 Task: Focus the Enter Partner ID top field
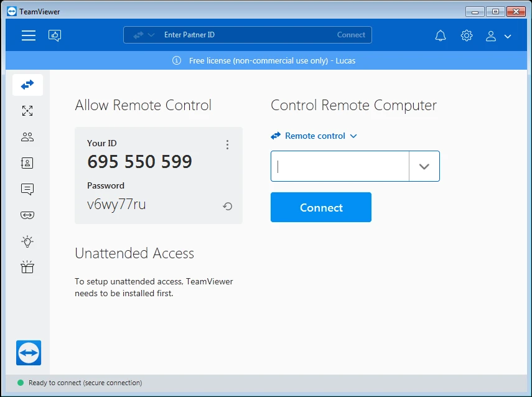(x=248, y=35)
